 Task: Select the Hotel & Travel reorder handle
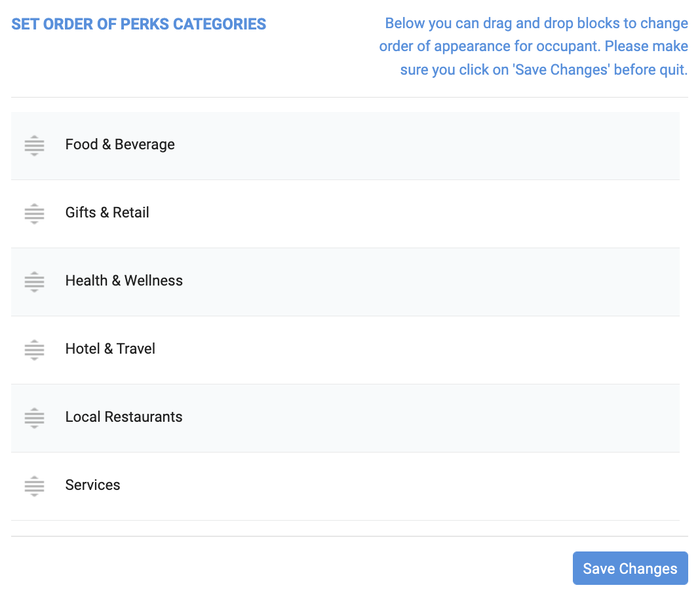(34, 349)
